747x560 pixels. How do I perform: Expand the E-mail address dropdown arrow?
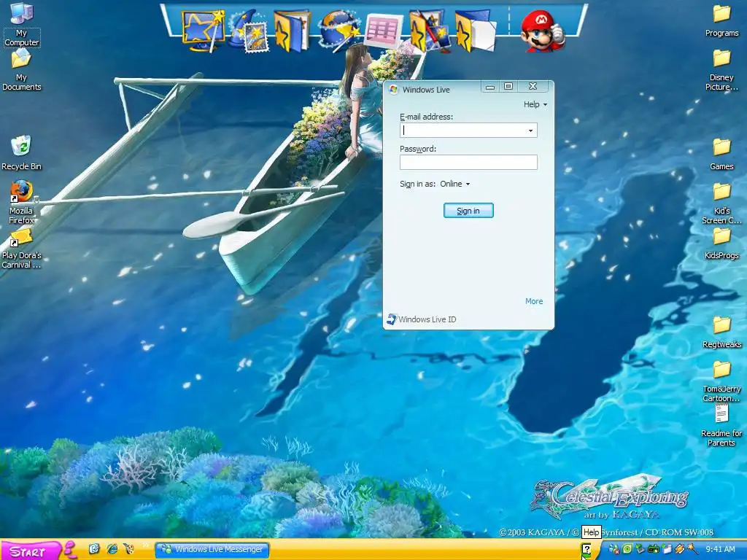[531, 131]
